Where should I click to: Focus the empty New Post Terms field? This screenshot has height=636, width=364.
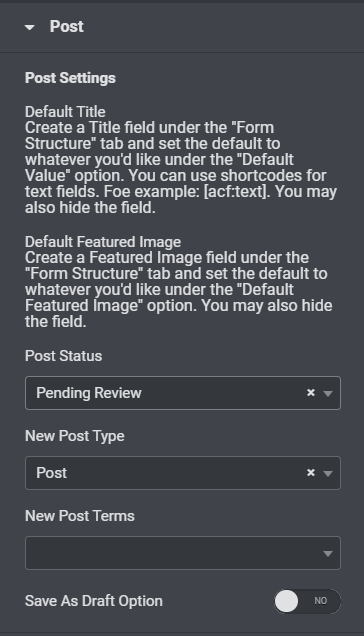183,553
